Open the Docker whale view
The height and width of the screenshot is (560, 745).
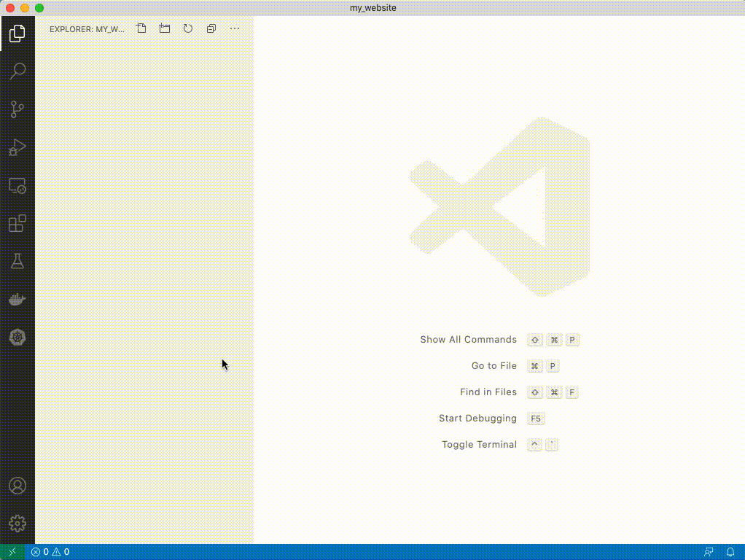click(x=17, y=299)
